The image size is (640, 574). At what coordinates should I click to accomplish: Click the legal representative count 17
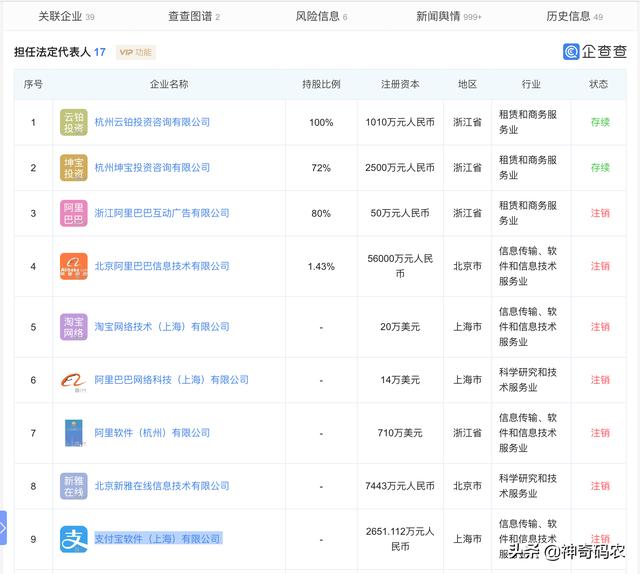[x=100, y=52]
